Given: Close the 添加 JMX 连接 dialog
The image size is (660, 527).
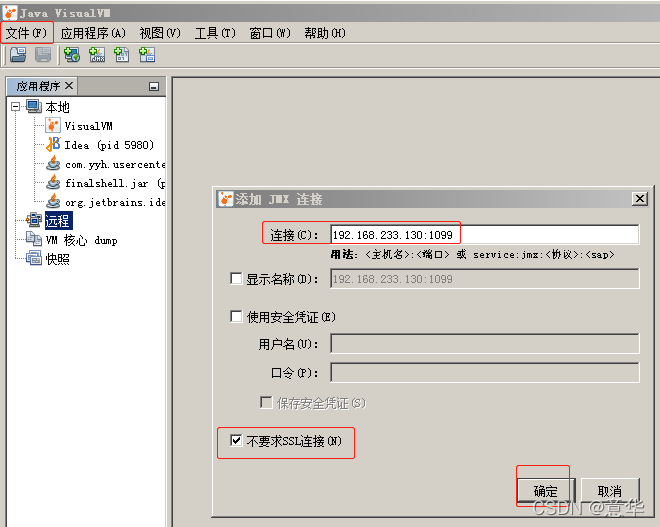Looking at the screenshot, I should pos(639,199).
